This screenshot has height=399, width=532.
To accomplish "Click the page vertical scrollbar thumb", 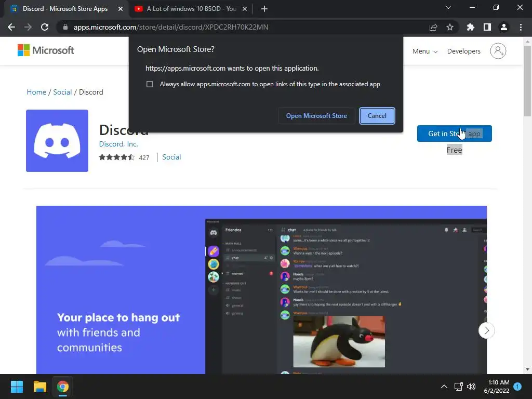I will 527,81.
